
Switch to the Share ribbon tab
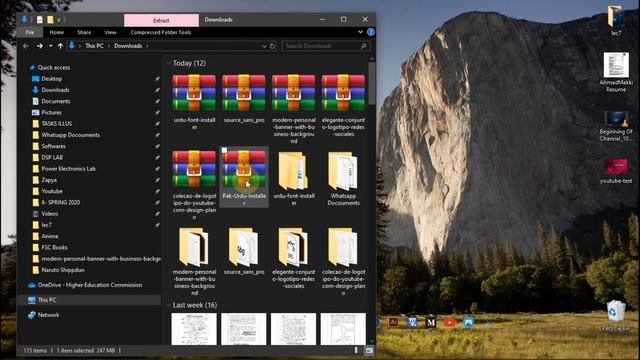pos(84,32)
